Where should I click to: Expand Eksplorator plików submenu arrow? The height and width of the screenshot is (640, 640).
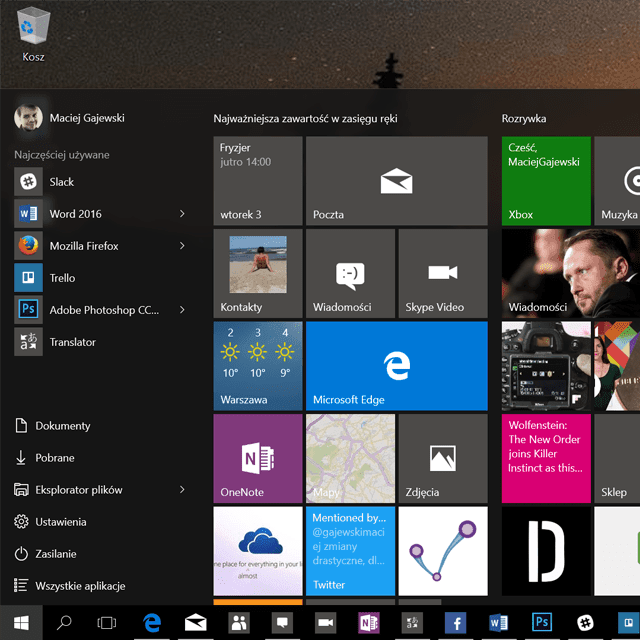(182, 489)
